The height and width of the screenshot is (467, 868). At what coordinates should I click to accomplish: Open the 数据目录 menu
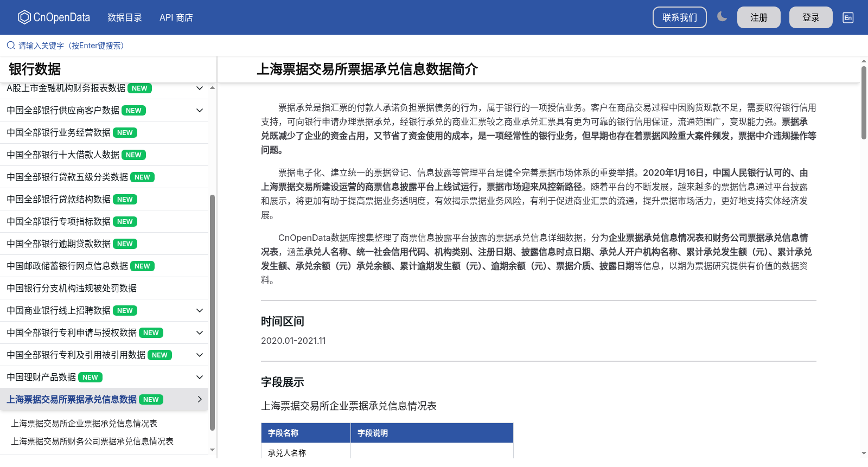pos(125,17)
